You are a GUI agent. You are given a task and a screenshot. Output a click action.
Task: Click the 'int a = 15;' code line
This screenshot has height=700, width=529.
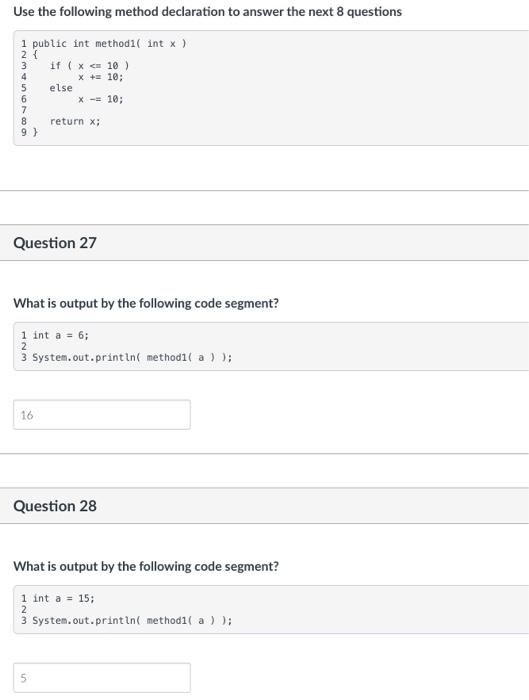(63, 598)
